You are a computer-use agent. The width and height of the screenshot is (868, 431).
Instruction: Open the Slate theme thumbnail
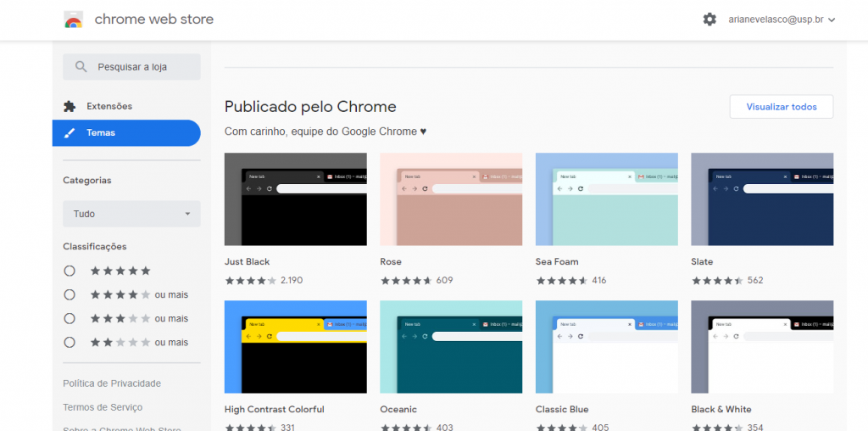(x=762, y=199)
